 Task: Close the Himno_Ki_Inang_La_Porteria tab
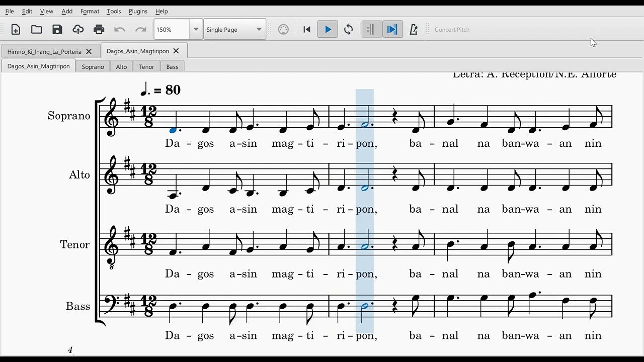(x=89, y=51)
